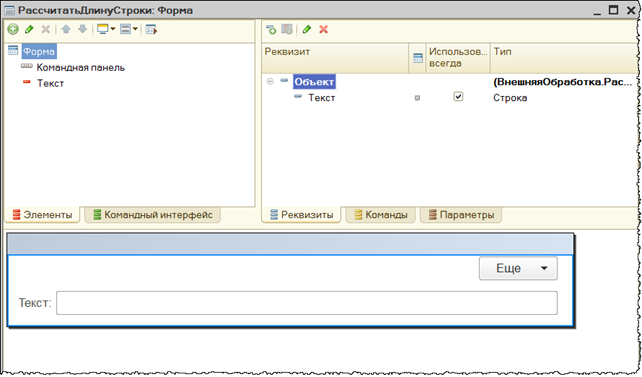642x377 pixels.
Task: Switch to the Реквизиты tab
Action: point(301,214)
